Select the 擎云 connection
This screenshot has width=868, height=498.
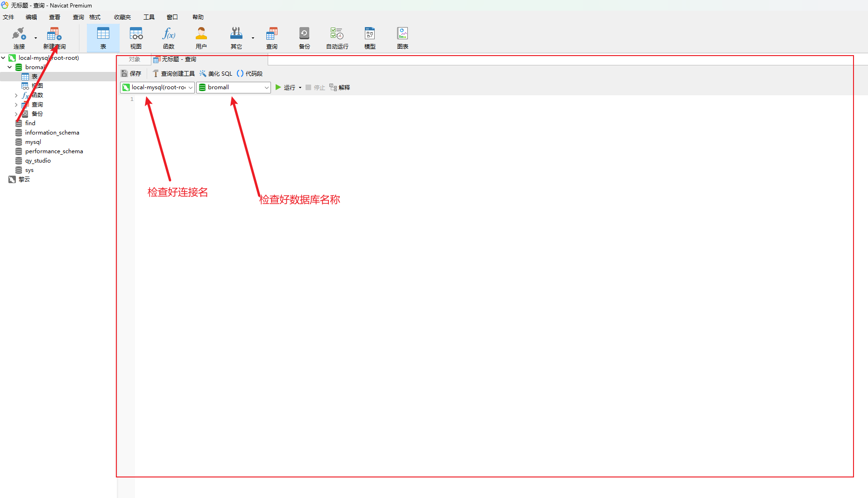(x=24, y=179)
